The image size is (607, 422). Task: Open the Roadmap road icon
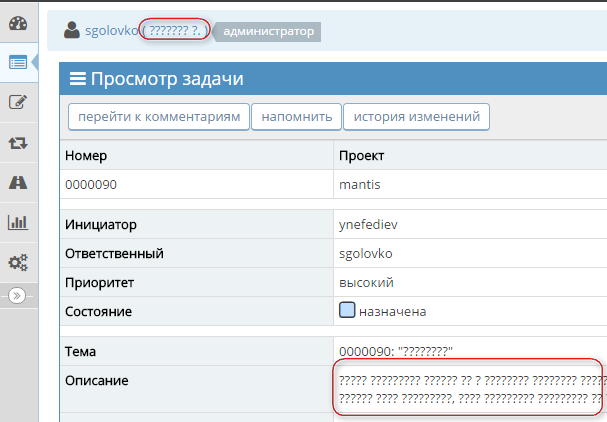(x=17, y=183)
